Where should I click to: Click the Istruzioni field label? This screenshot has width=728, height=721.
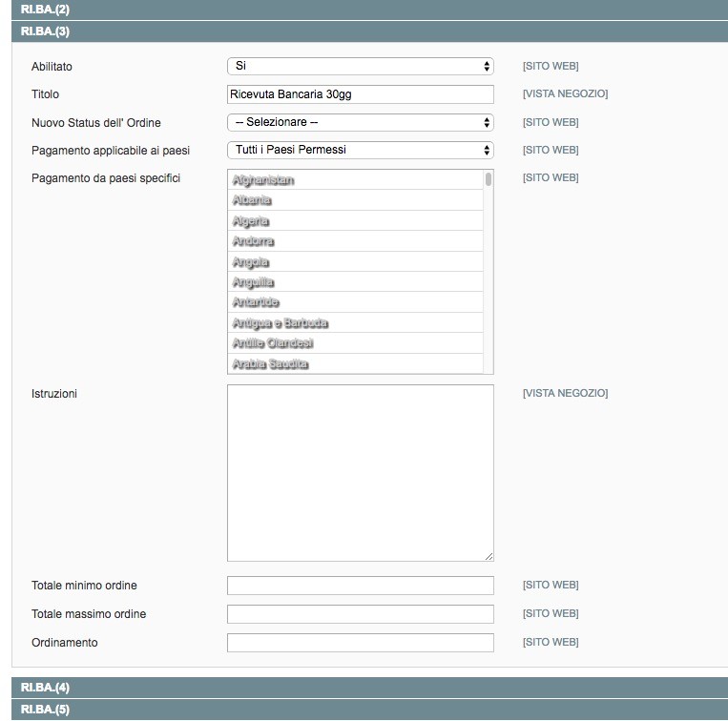[53, 394]
